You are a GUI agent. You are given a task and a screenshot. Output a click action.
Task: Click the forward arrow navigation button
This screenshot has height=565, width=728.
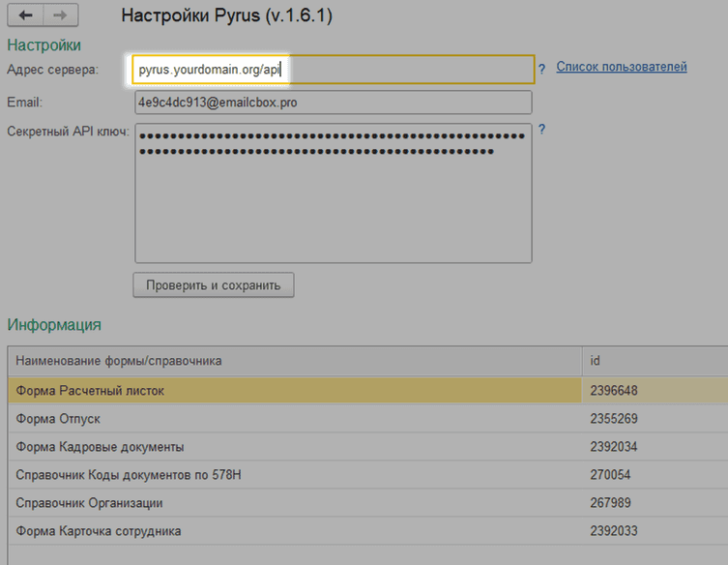(x=60, y=16)
